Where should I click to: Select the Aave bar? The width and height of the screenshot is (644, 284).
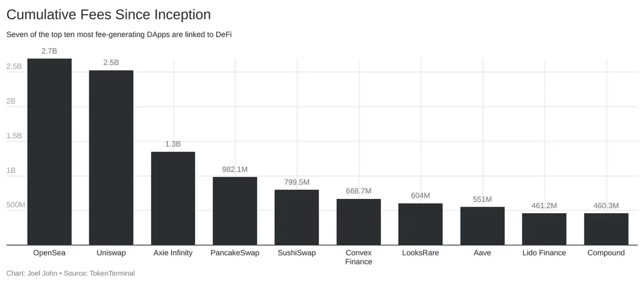482,226
